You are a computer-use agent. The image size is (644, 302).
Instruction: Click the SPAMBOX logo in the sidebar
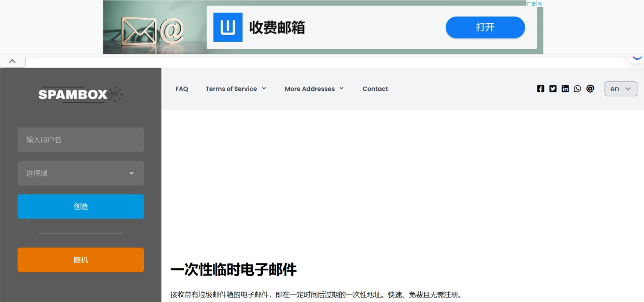point(72,94)
